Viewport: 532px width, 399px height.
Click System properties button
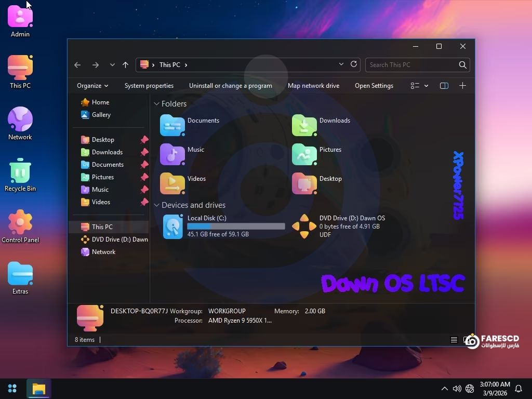pyautogui.click(x=149, y=86)
